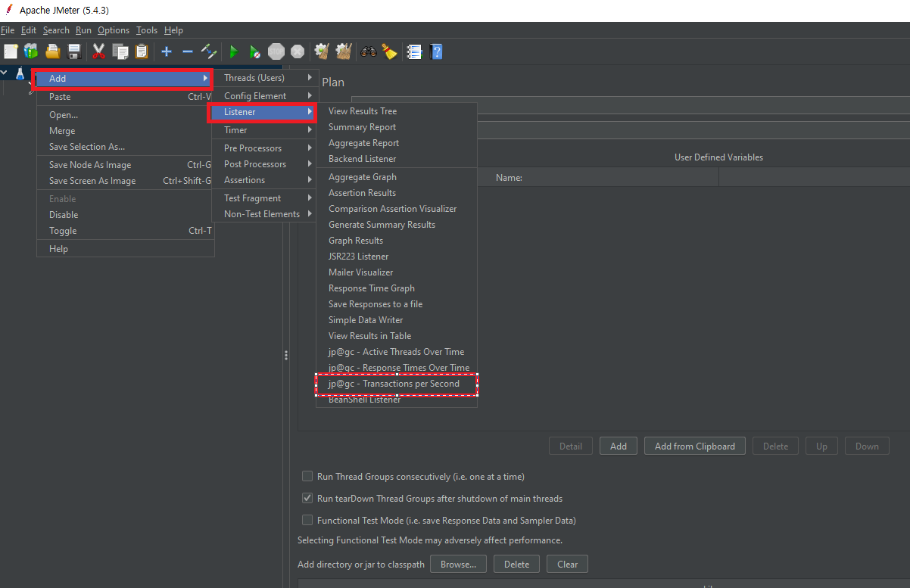Viewport: 910px width, 588px height.
Task: Click the Collapse All minus icon
Action: [188, 51]
